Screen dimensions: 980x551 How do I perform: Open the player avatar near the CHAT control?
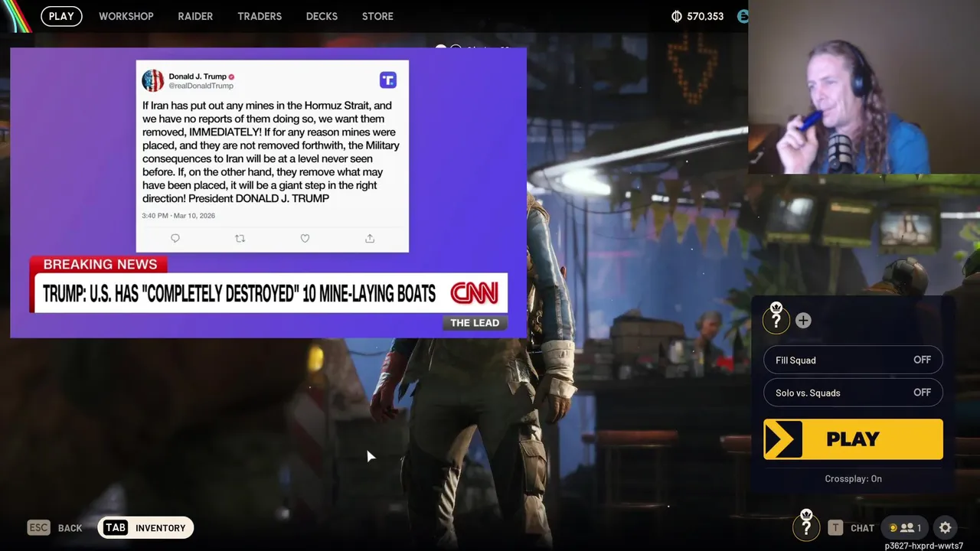click(805, 527)
